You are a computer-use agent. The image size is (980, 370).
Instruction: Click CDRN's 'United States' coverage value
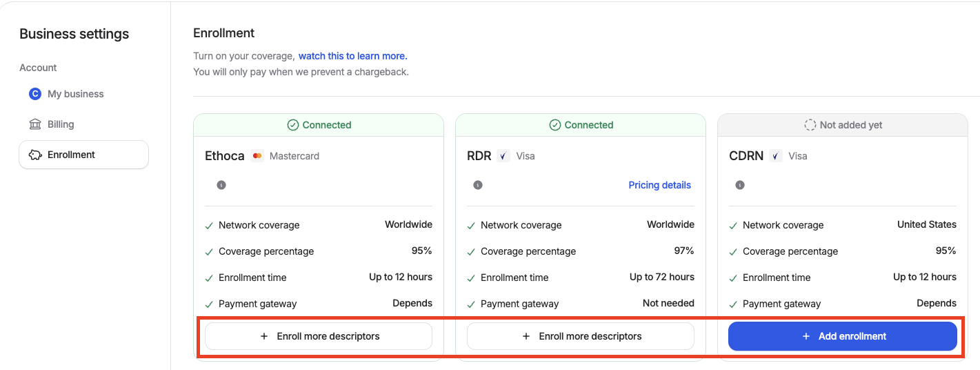tap(927, 224)
